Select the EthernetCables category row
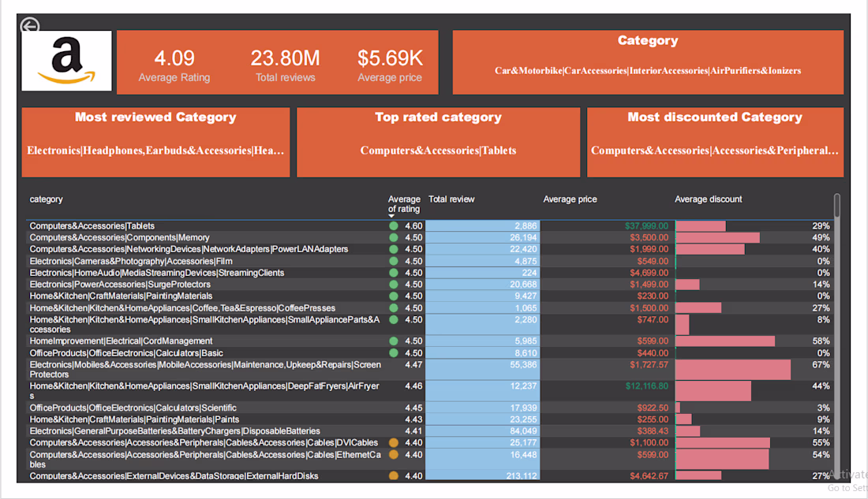The height and width of the screenshot is (499, 868). 429,459
